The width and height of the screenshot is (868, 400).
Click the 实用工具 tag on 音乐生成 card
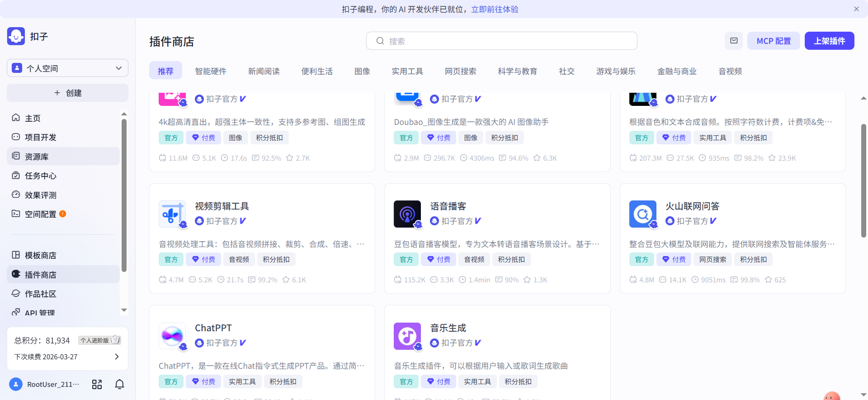(x=477, y=381)
